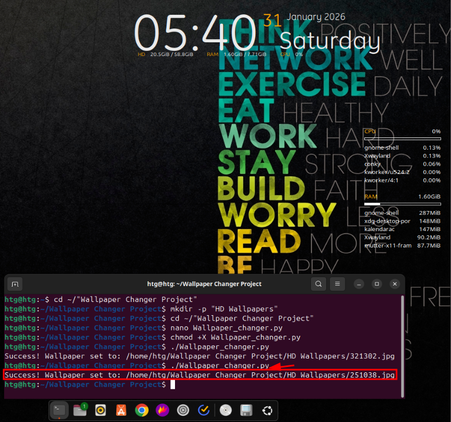The image size is (451, 422).
Task: Open the App Center dock icon
Action: 121,410
